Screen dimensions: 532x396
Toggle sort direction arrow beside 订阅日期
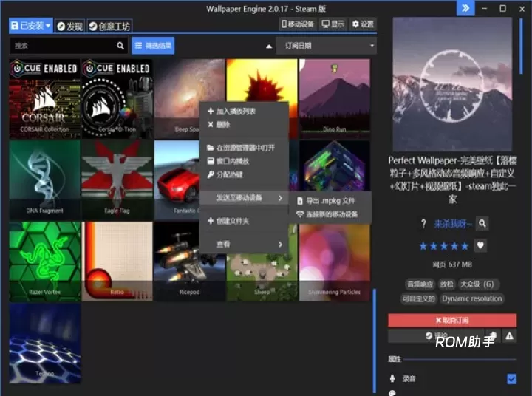coord(269,46)
